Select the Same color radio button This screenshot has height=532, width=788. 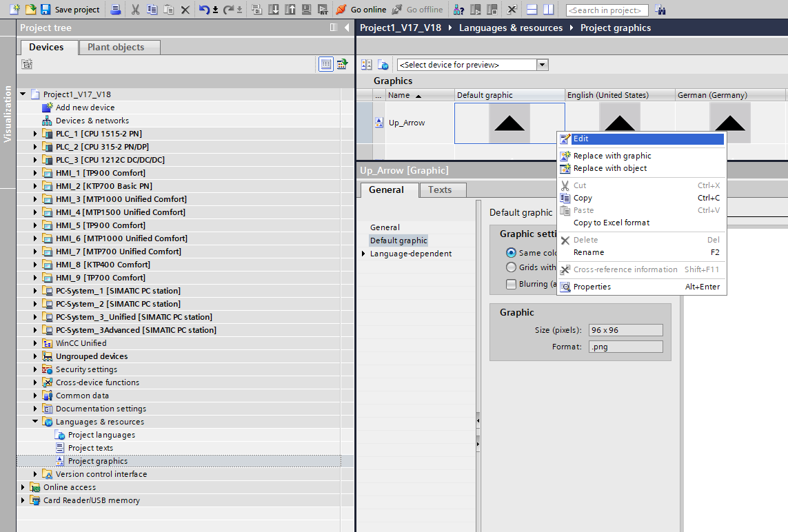511,253
